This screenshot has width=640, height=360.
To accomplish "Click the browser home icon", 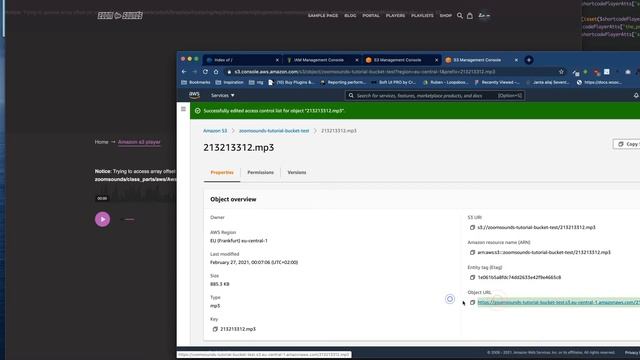I will (x=216, y=72).
